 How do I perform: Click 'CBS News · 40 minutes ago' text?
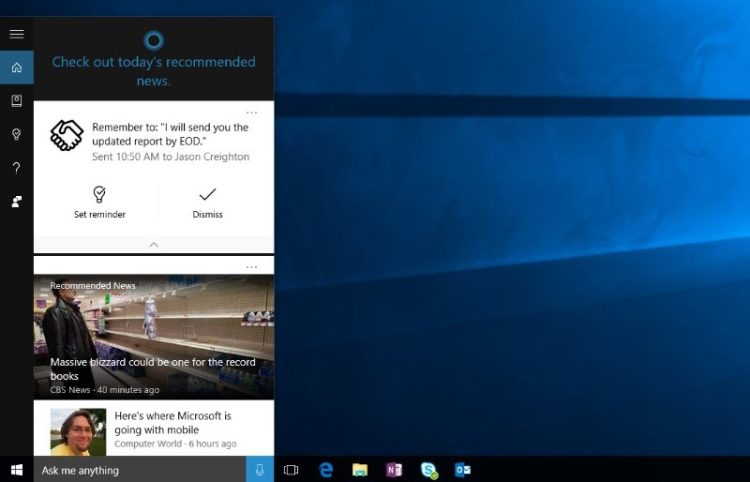[105, 390]
